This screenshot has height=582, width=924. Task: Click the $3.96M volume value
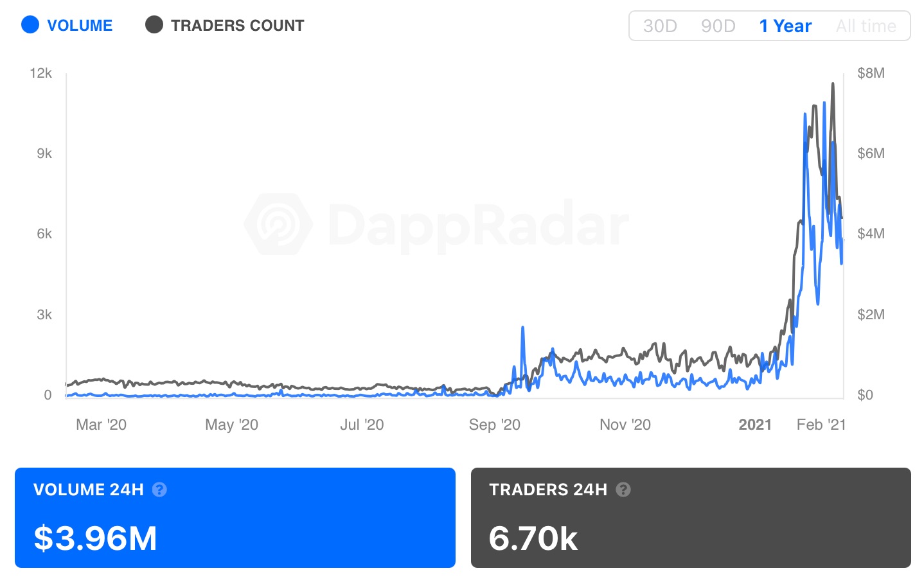coord(95,538)
